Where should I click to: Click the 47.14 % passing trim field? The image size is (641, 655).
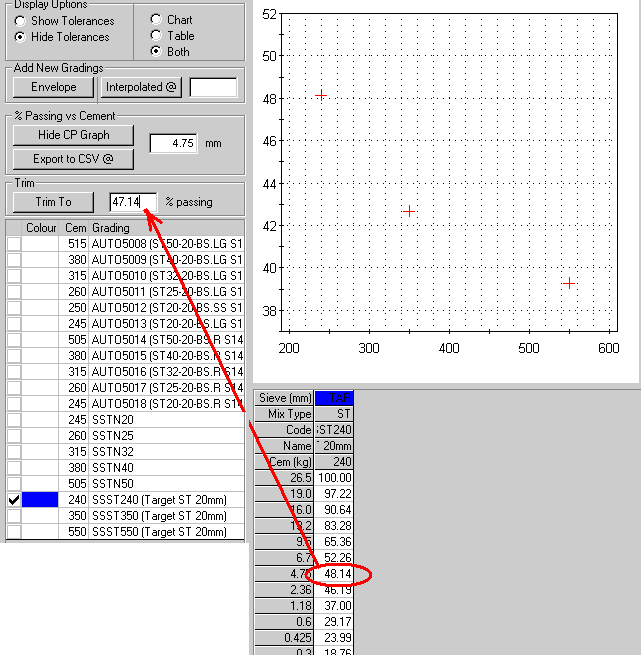coord(133,202)
